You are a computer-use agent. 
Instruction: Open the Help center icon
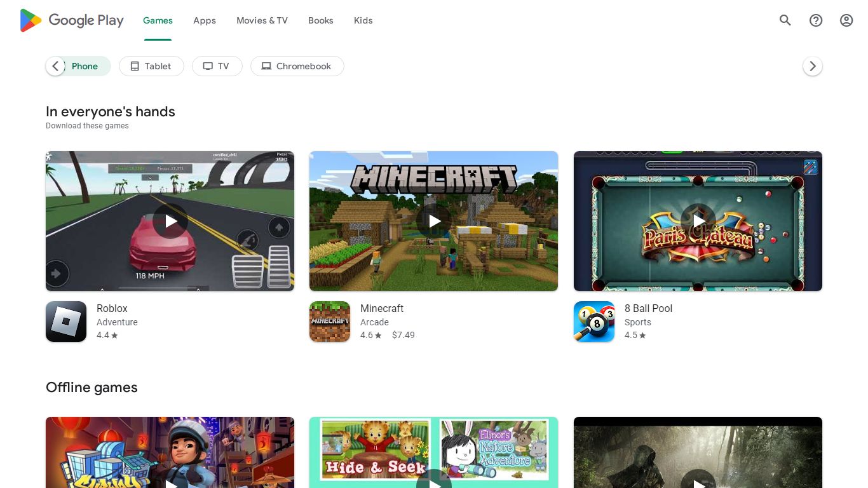(816, 20)
